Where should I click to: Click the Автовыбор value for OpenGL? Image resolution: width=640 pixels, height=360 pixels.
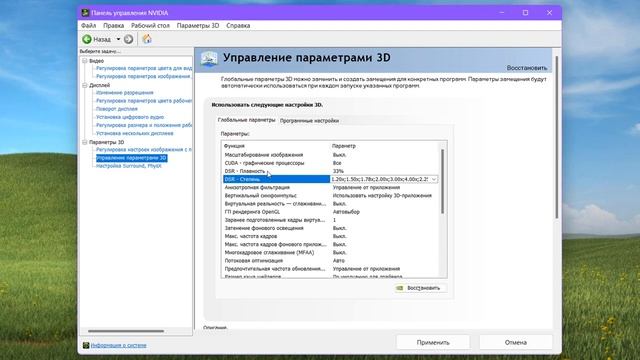tap(346, 212)
